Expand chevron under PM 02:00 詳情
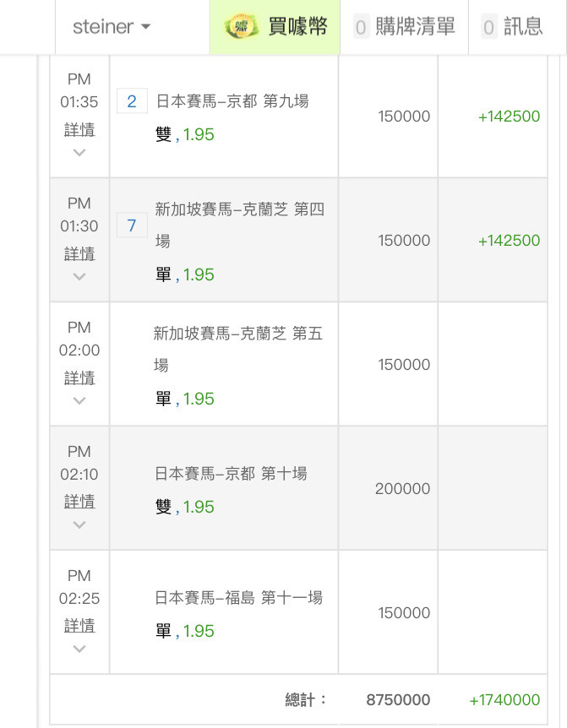Image resolution: width=567 pixels, height=728 pixels. [79, 400]
